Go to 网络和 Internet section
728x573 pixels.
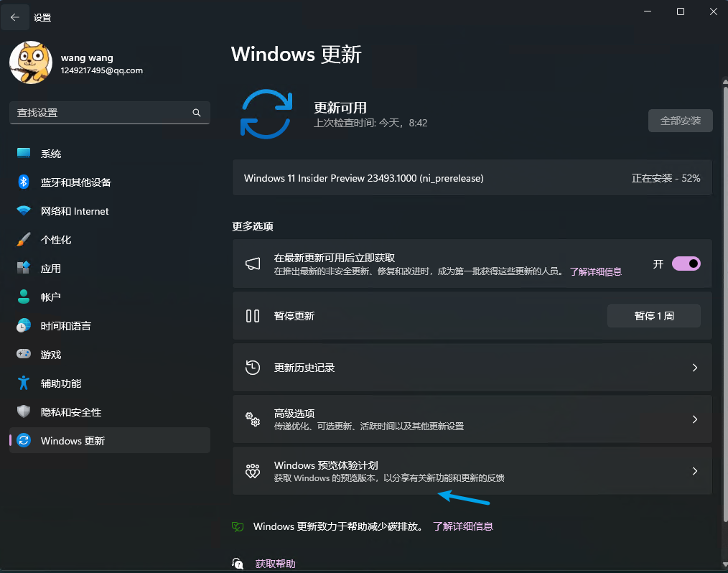point(110,211)
